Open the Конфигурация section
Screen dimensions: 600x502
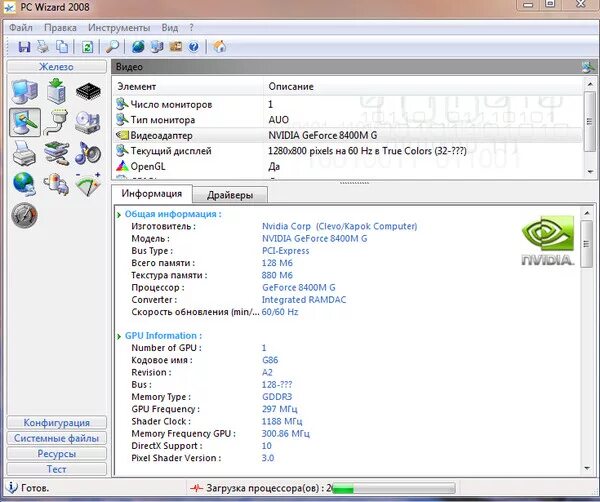click(x=57, y=422)
